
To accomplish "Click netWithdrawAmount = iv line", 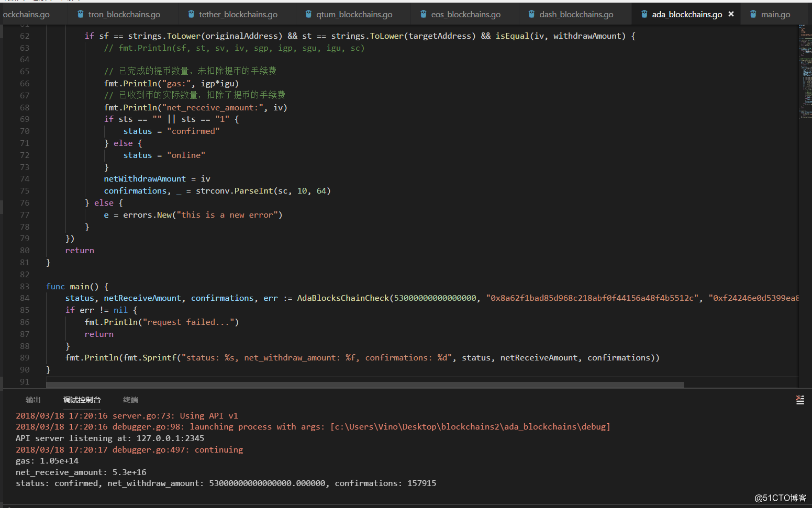I will point(157,179).
